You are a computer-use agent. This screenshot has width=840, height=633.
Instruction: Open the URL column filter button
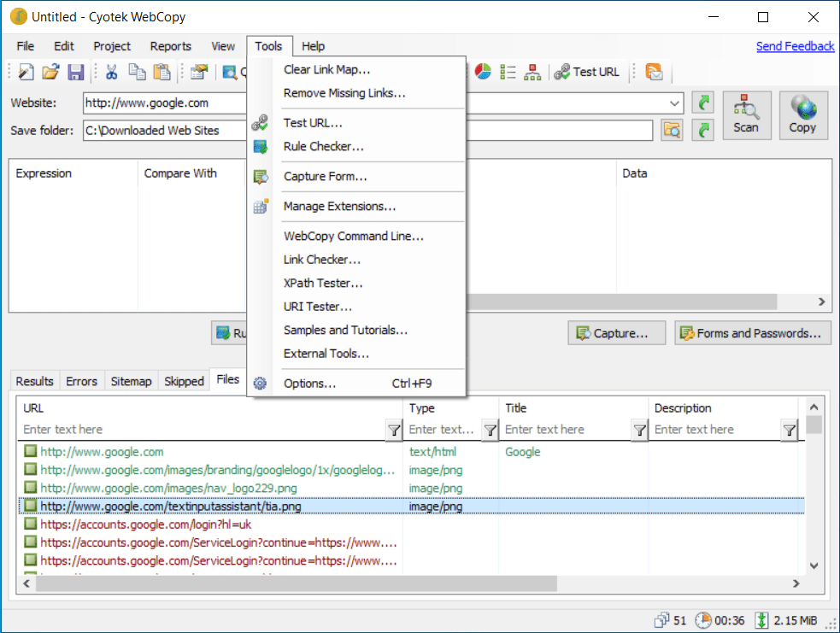[394, 430]
